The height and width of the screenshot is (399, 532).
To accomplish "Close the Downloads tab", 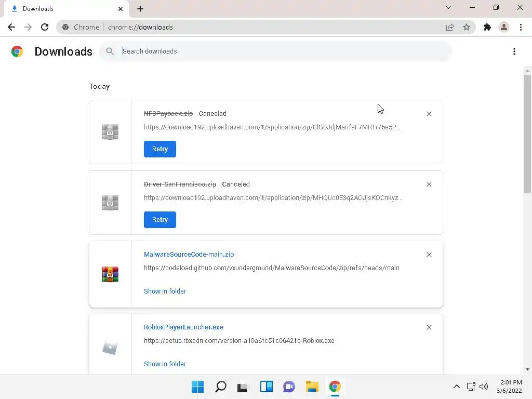I will coord(121,9).
